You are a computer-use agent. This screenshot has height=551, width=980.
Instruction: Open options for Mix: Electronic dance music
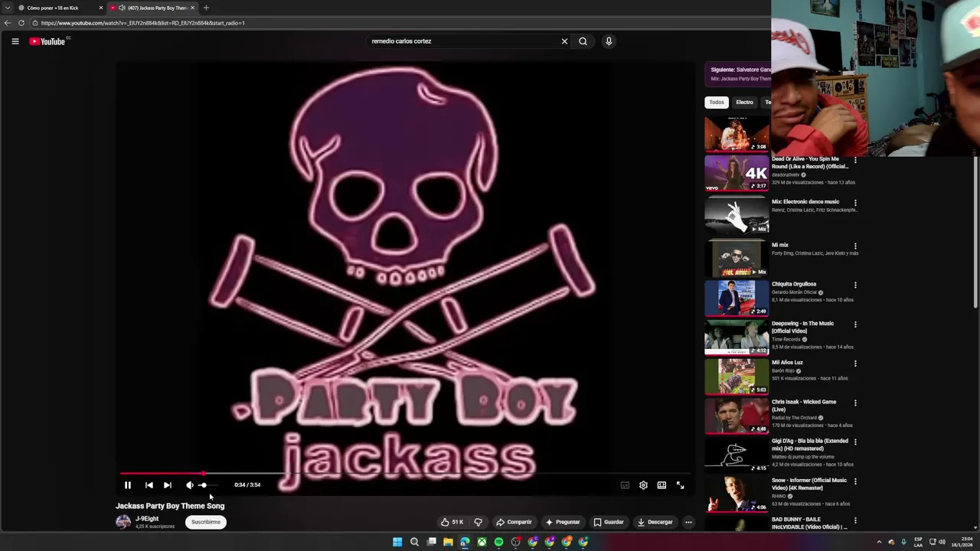point(855,203)
